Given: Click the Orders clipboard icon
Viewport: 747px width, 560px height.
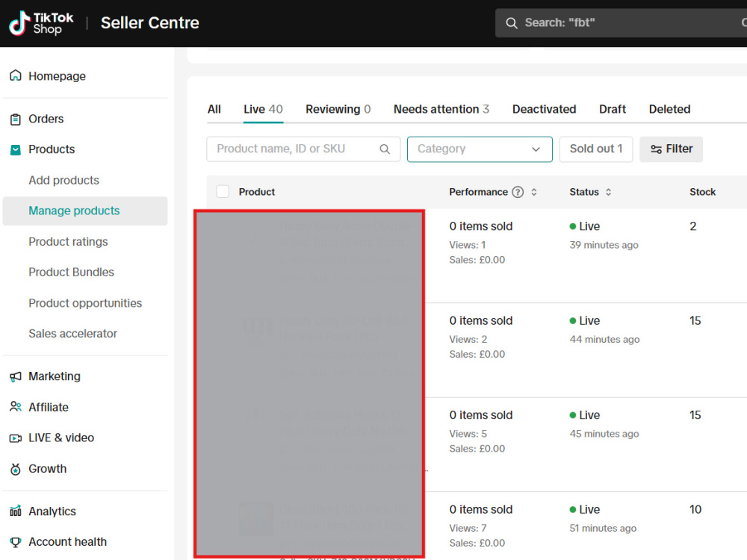Looking at the screenshot, I should click(x=16, y=119).
